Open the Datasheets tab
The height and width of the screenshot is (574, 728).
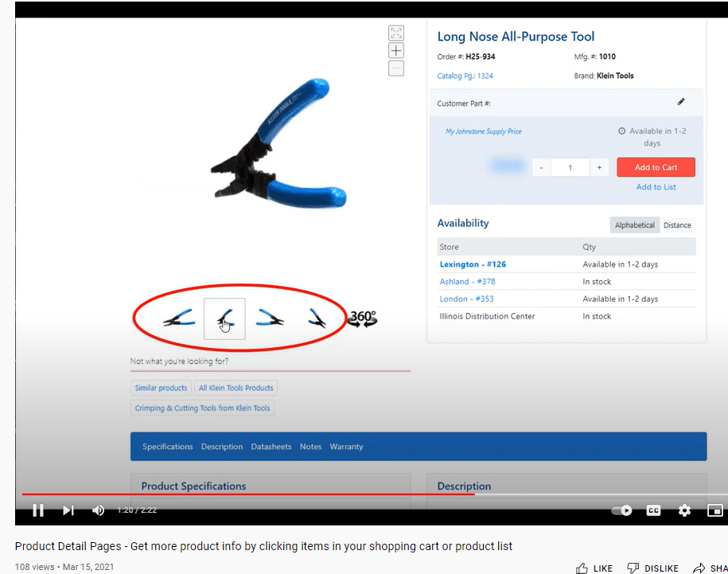click(x=271, y=447)
